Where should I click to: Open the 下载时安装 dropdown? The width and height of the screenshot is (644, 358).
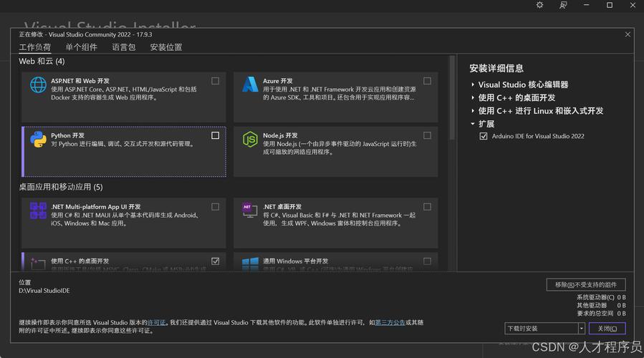point(581,329)
